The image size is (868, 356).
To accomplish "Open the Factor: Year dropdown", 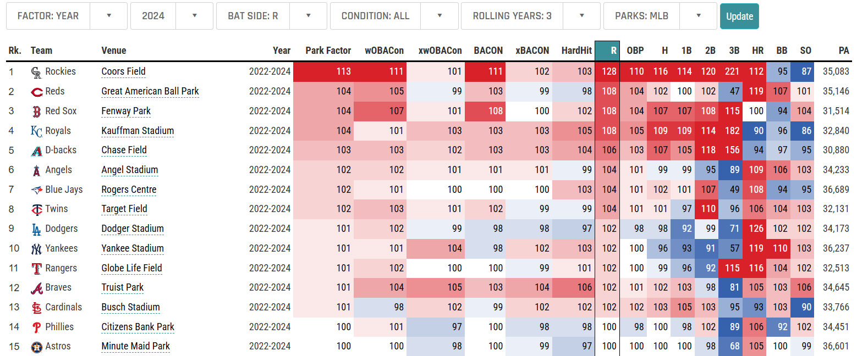I will click(67, 16).
